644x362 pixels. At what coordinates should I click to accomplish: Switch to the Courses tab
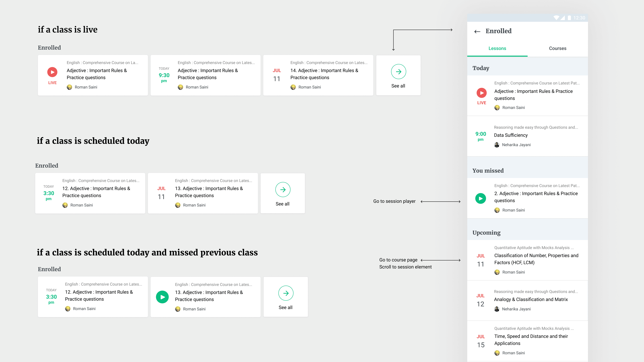tap(557, 48)
